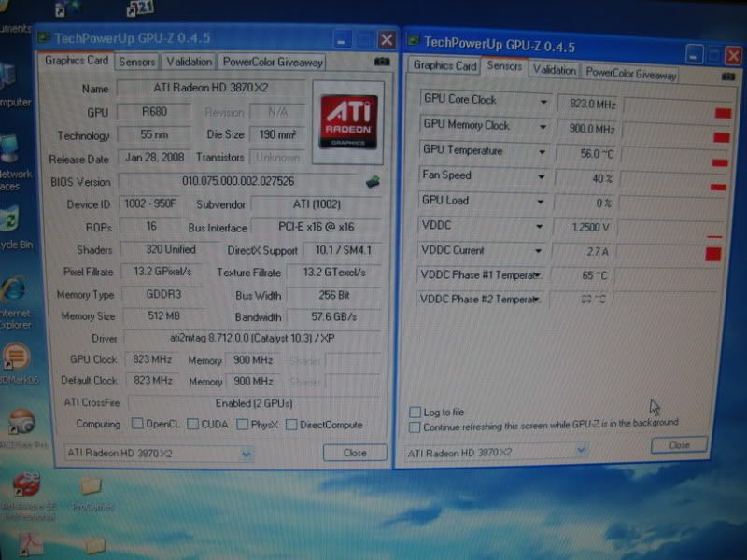Click Close button in left GPU-Z window
Image resolution: width=747 pixels, height=560 pixels.
pos(355,453)
